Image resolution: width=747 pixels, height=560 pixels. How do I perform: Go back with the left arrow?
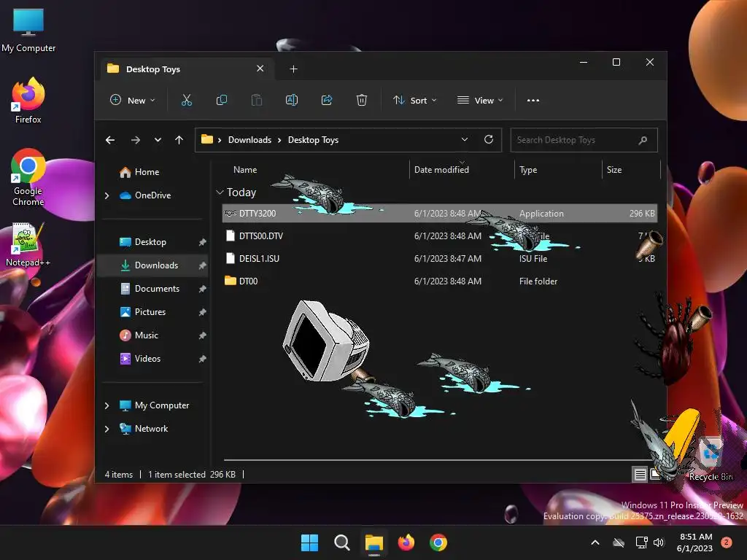pos(110,140)
